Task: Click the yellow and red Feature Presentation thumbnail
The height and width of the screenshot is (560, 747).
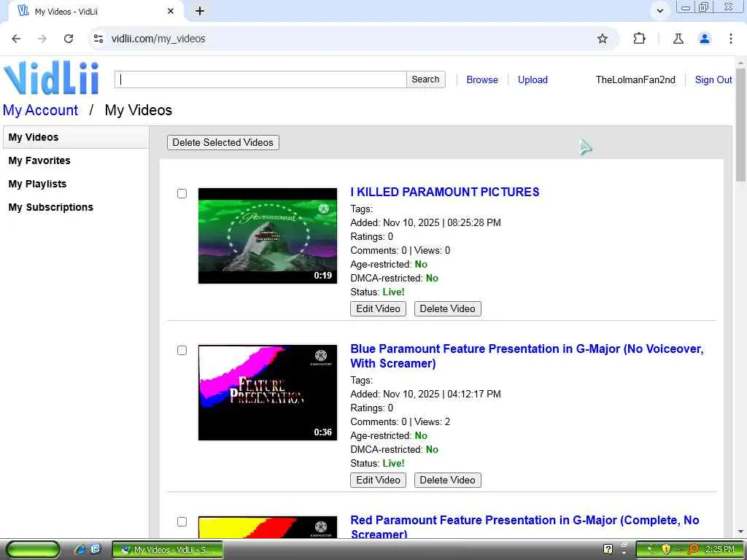Action: pos(268,527)
